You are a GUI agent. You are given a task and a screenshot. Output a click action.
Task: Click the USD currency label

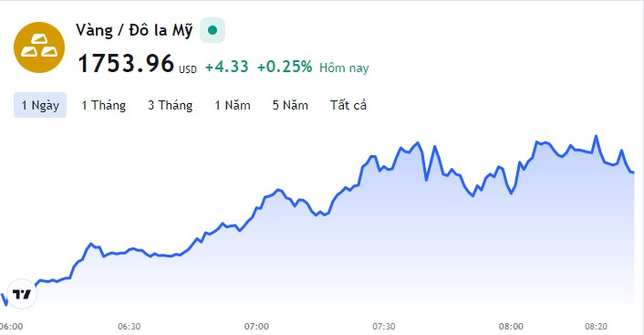188,69
